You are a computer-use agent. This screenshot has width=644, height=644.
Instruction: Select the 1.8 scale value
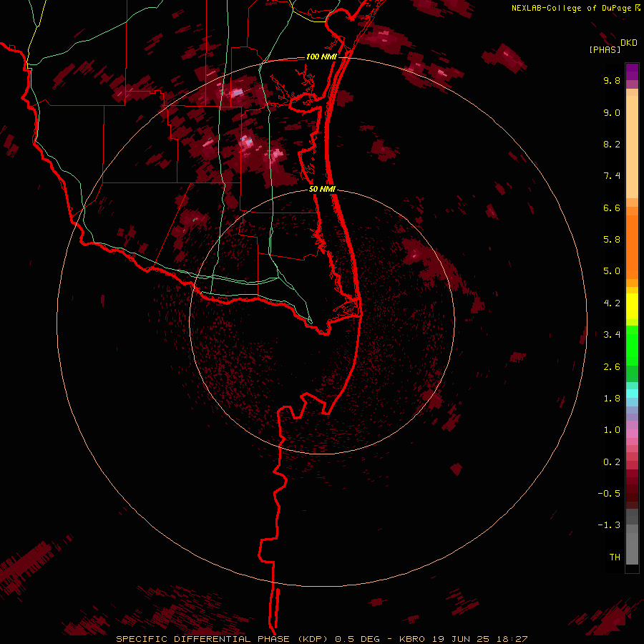(x=612, y=399)
